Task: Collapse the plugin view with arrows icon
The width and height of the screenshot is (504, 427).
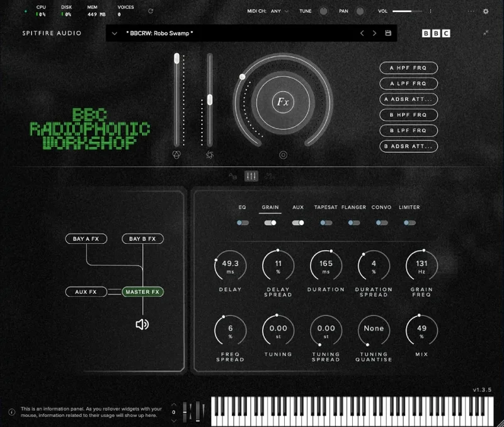Action: coord(486,33)
